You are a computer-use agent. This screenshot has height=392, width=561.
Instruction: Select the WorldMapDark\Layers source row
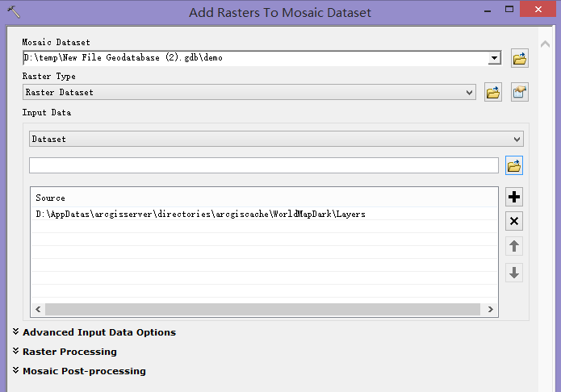pyautogui.click(x=264, y=214)
